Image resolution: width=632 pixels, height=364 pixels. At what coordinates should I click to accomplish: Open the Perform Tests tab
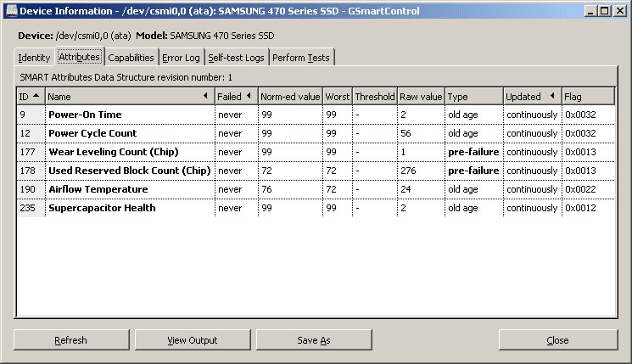[x=301, y=58]
